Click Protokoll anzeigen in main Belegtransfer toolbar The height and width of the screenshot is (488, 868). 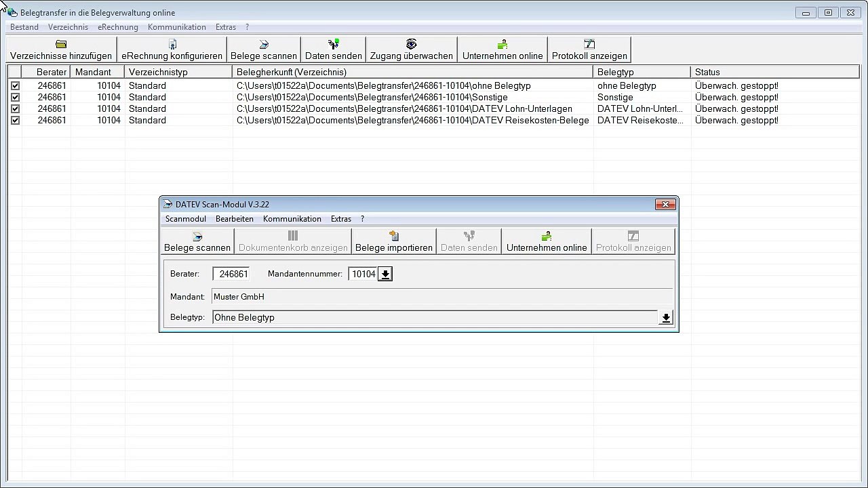(x=589, y=49)
